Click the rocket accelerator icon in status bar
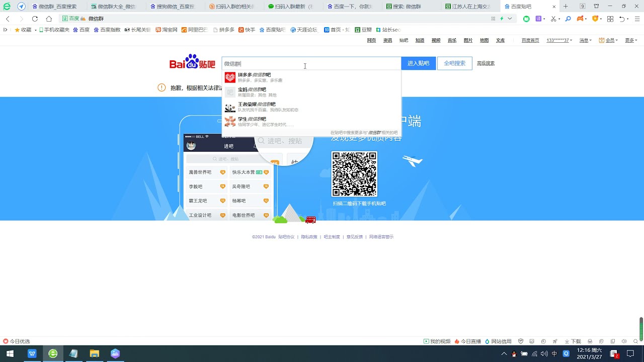 (x=555, y=341)
